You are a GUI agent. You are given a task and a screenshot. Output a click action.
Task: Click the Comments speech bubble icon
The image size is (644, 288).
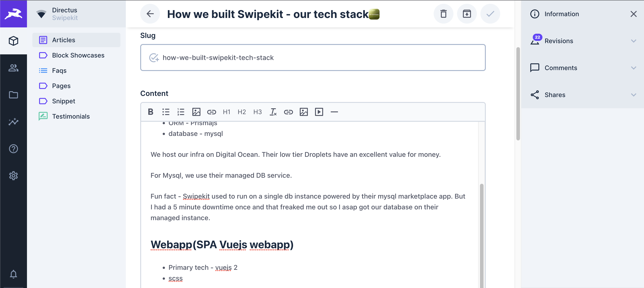pyautogui.click(x=535, y=68)
